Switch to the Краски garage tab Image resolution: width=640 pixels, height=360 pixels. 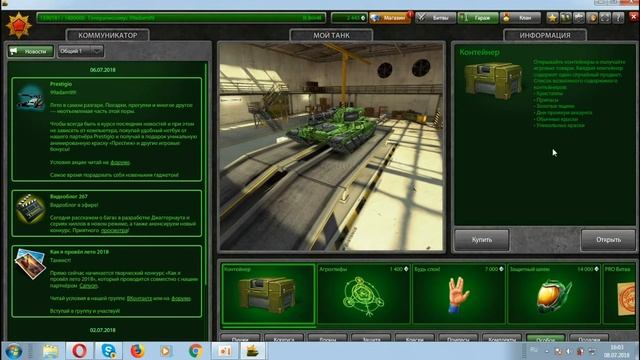[x=414, y=338]
